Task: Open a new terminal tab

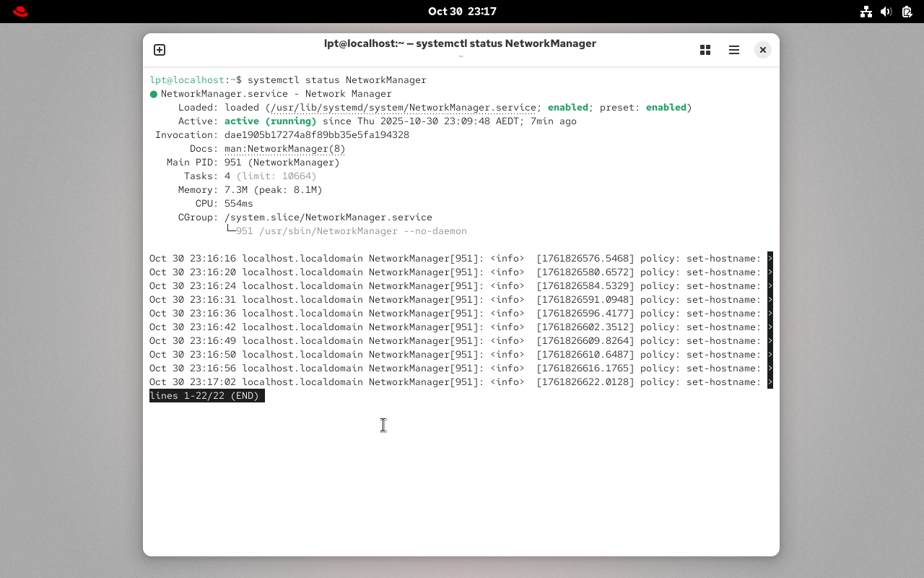Action: (x=160, y=50)
